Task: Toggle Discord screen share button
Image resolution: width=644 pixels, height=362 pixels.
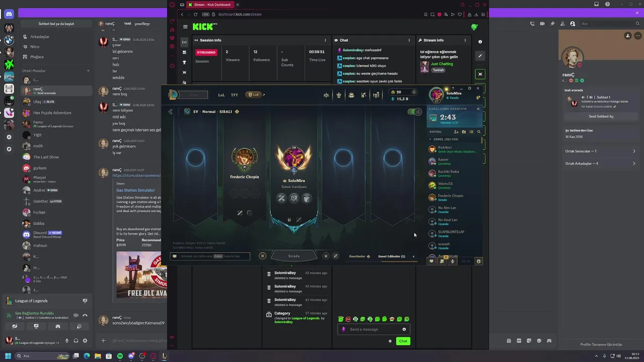Action: click(x=36, y=326)
